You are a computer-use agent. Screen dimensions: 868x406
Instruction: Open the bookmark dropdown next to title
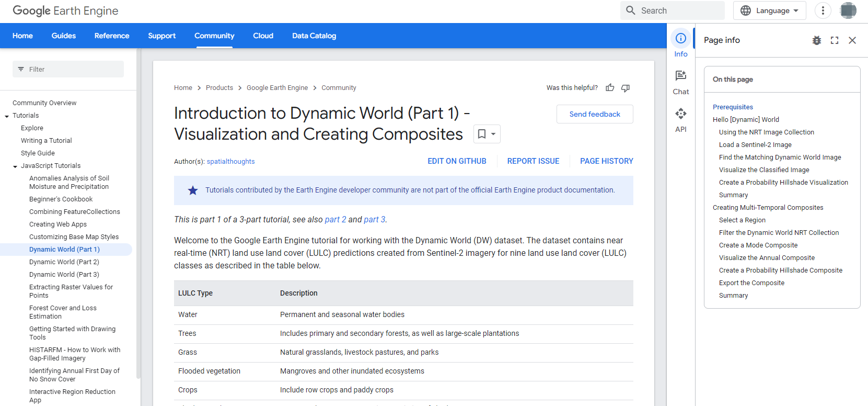pyautogui.click(x=487, y=134)
